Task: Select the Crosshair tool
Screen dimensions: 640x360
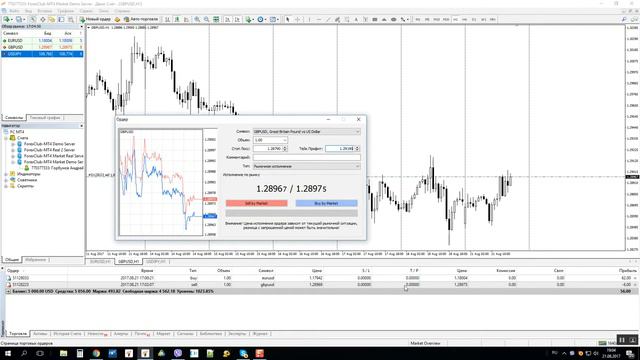Action: pyautogui.click(x=297, y=19)
